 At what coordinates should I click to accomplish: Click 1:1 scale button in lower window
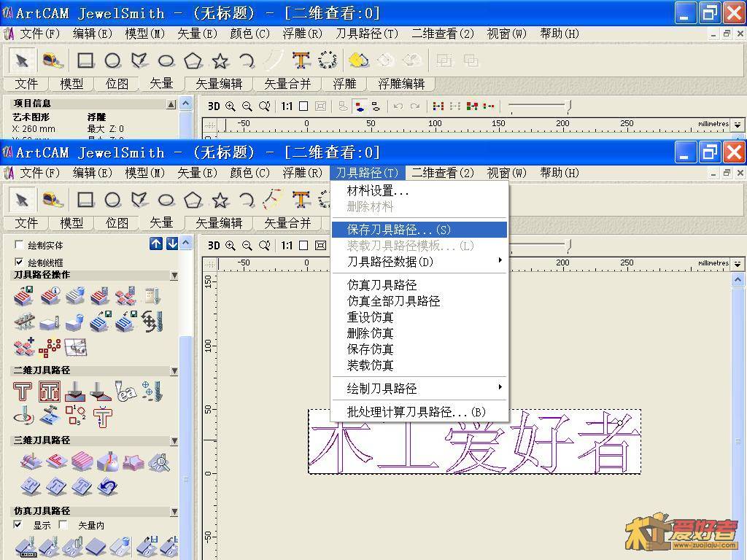coord(286,245)
